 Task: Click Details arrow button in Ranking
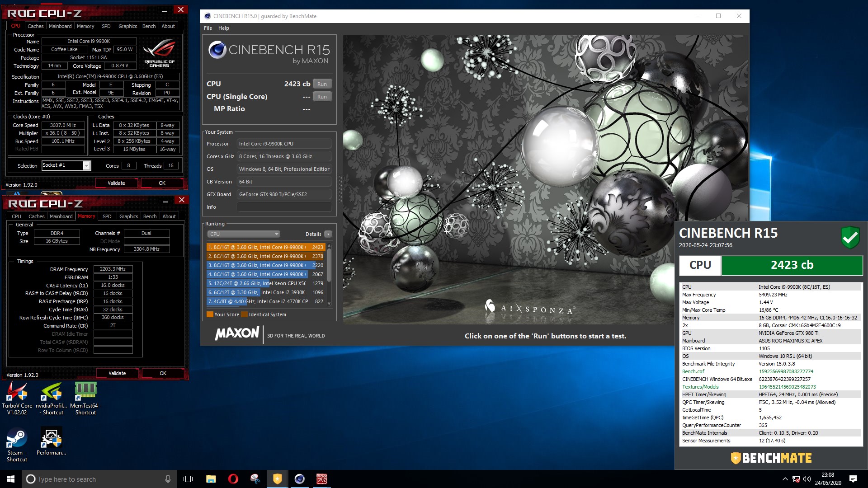click(328, 234)
